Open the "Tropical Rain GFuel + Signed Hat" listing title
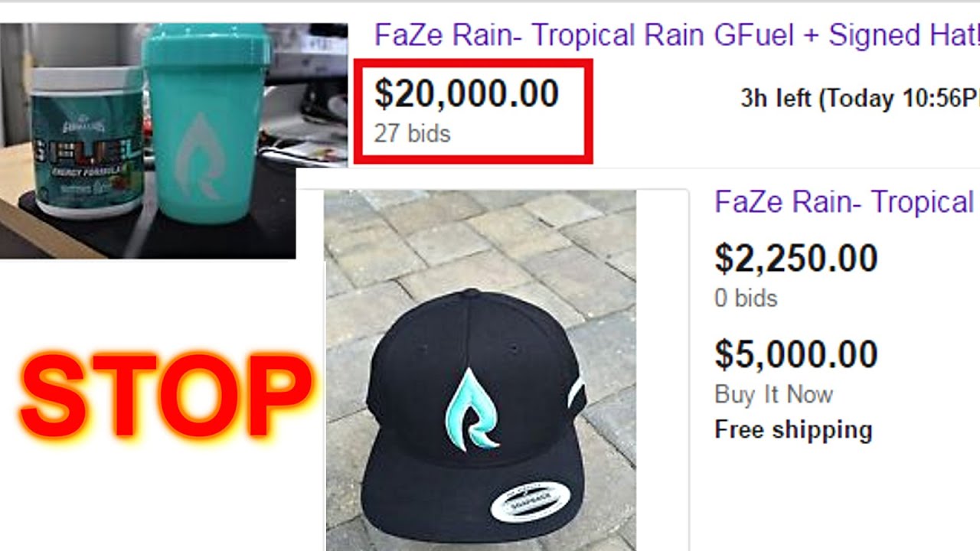The width and height of the screenshot is (980, 551). (x=677, y=35)
